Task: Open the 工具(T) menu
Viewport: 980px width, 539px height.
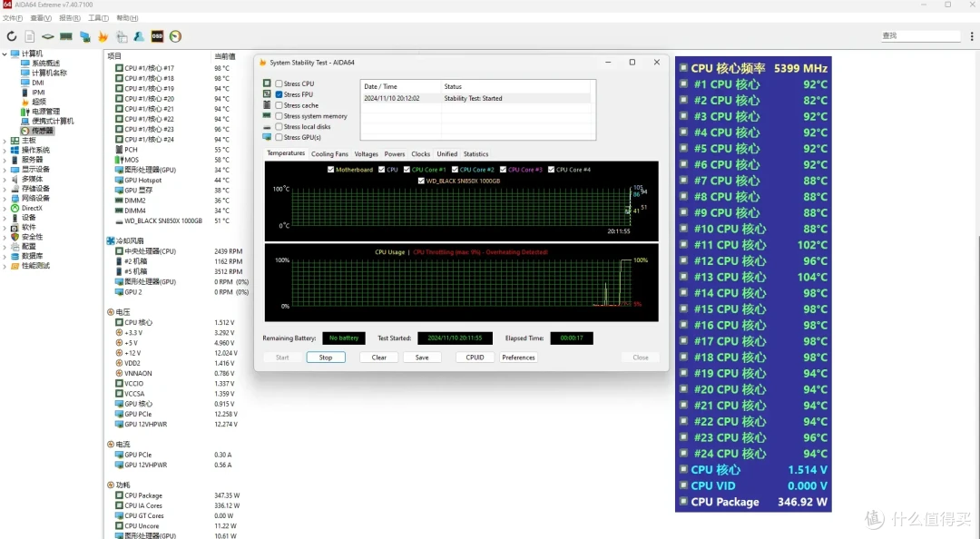Action: [98, 18]
